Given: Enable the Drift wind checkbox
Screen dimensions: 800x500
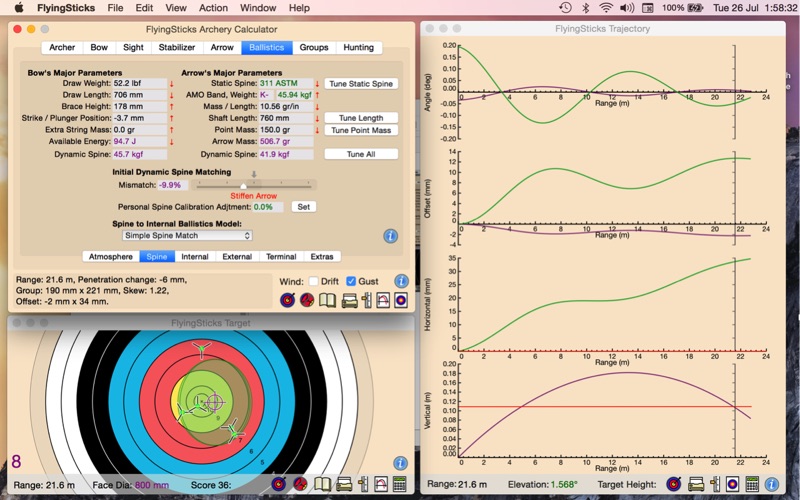Looking at the screenshot, I should (x=313, y=281).
